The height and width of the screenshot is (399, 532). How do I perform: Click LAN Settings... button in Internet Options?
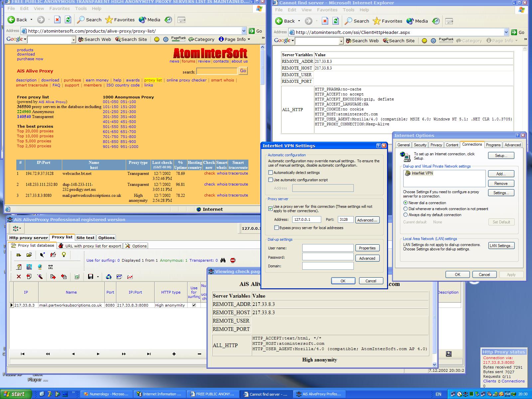point(501,246)
